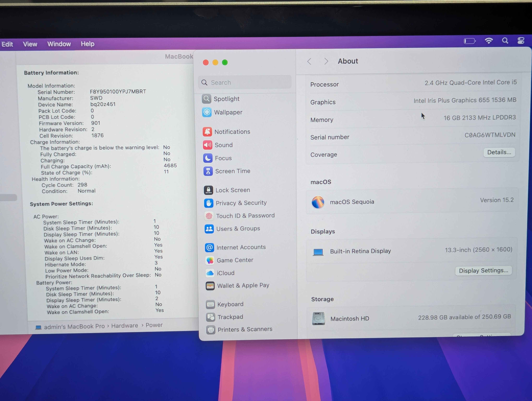532x401 pixels.
Task: Click the System Power Settings heading
Action: tap(61, 204)
